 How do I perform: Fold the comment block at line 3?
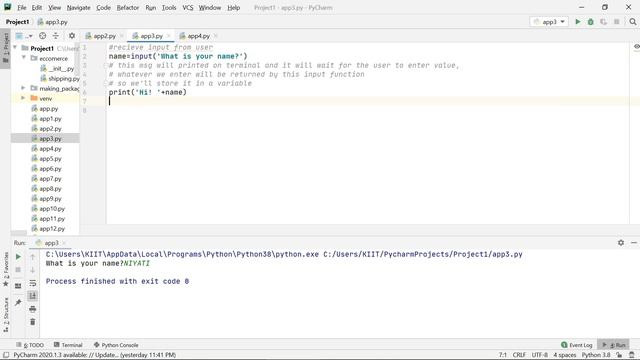click(105, 65)
